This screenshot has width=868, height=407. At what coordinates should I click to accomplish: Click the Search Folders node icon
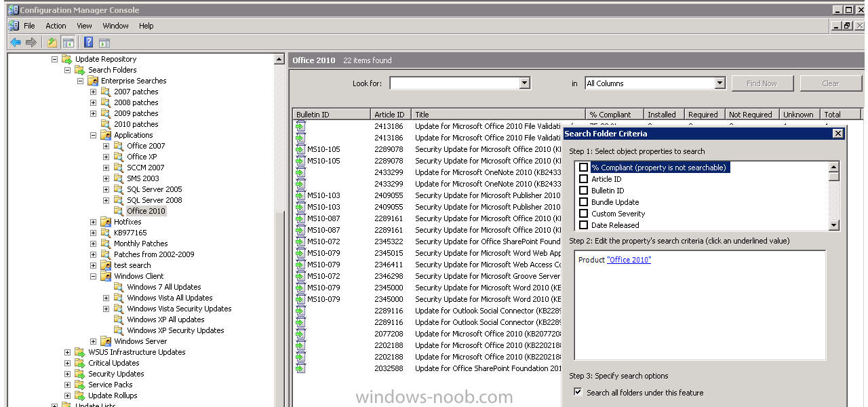(x=79, y=70)
